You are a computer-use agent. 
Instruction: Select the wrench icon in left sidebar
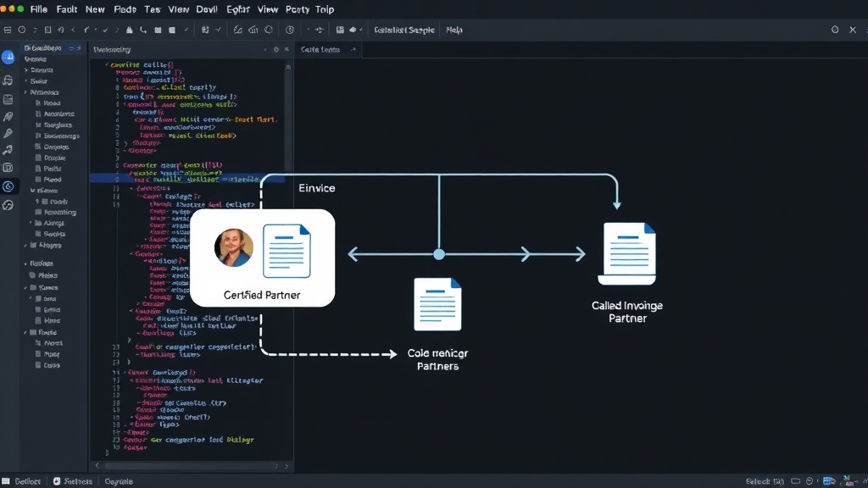tap(8, 133)
